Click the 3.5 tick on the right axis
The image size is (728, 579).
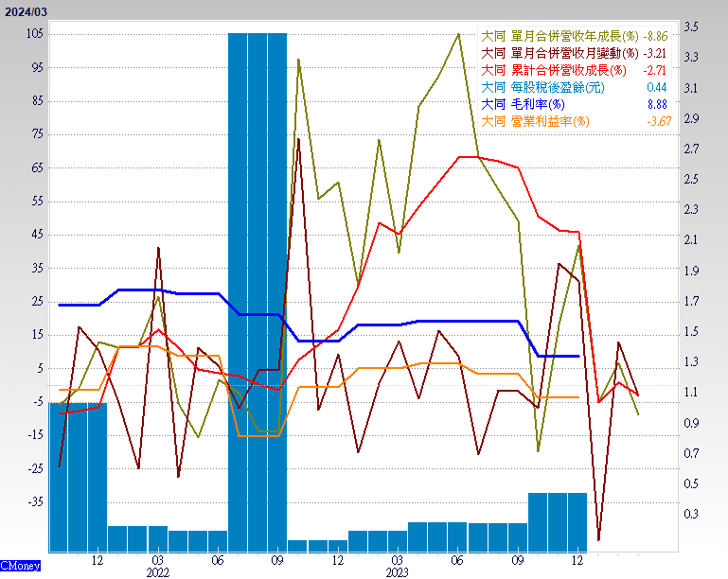(x=691, y=26)
